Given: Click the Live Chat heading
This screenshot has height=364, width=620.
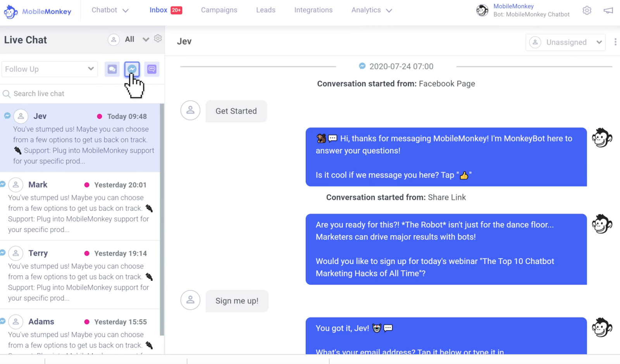Looking at the screenshot, I should coord(26,40).
